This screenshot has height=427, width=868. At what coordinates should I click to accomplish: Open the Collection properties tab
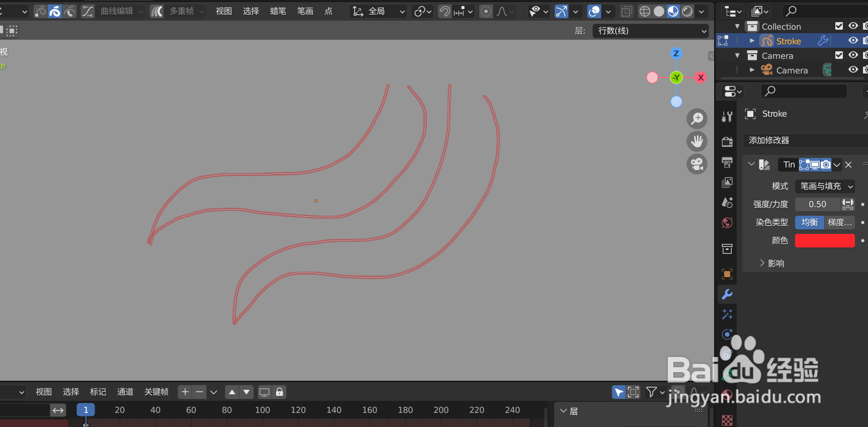pyautogui.click(x=727, y=249)
